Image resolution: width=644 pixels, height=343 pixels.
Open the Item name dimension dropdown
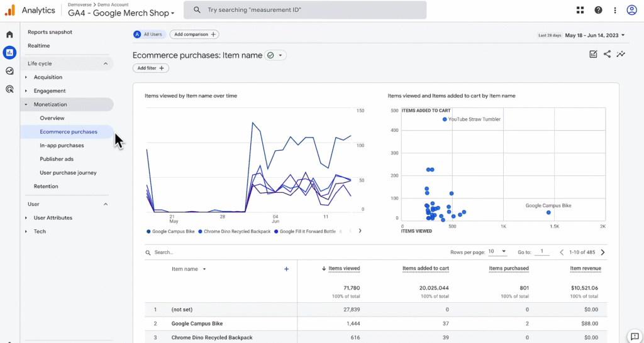point(189,269)
